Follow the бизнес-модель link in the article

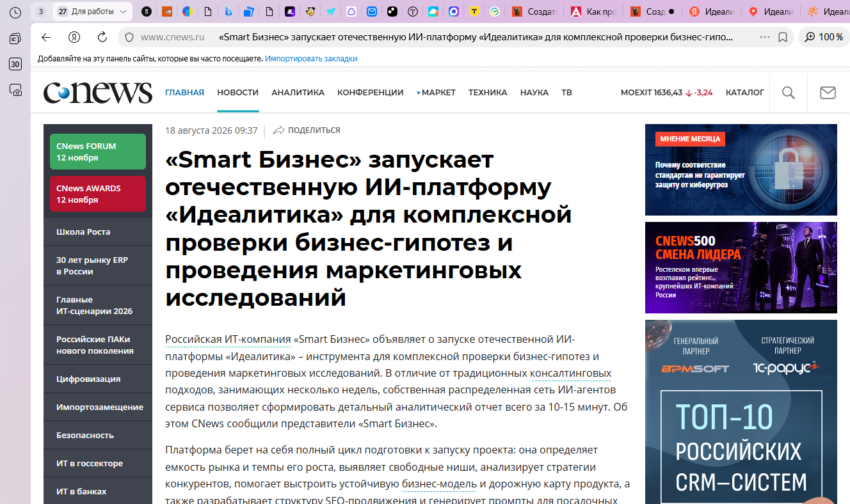(440, 483)
